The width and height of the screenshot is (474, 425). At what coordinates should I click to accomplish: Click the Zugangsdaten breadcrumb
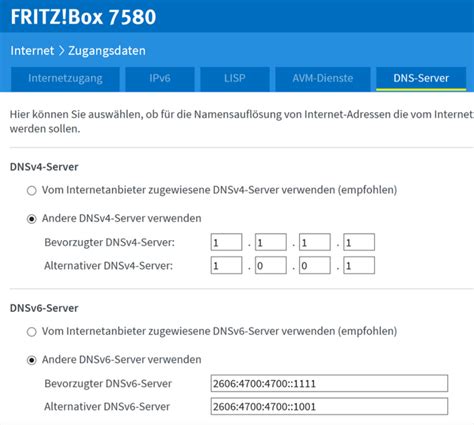pos(107,51)
